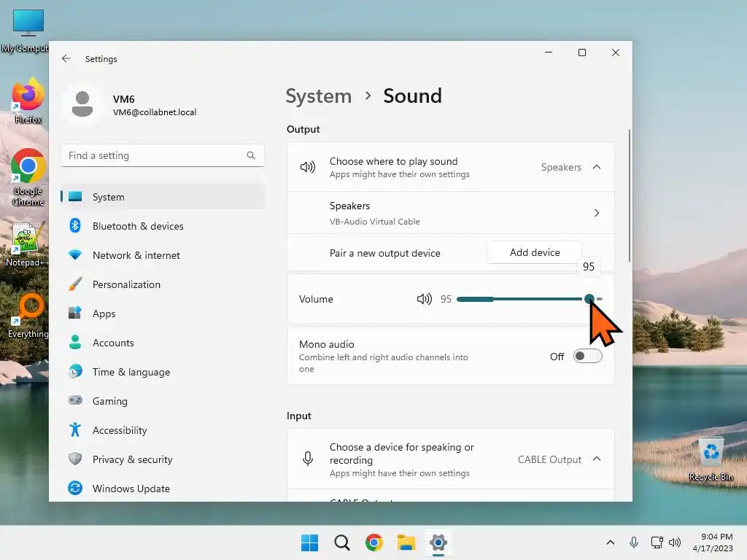Open Windows Start menu on taskbar
Image resolution: width=747 pixels, height=560 pixels.
click(309, 542)
